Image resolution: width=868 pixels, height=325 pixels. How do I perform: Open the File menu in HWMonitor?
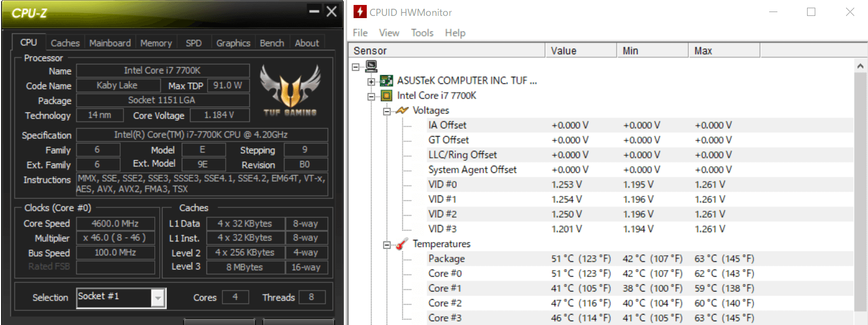pyautogui.click(x=360, y=33)
